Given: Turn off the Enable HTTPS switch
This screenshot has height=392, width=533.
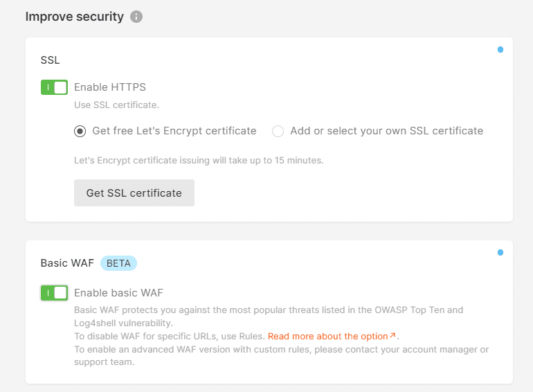Looking at the screenshot, I should (x=54, y=87).
